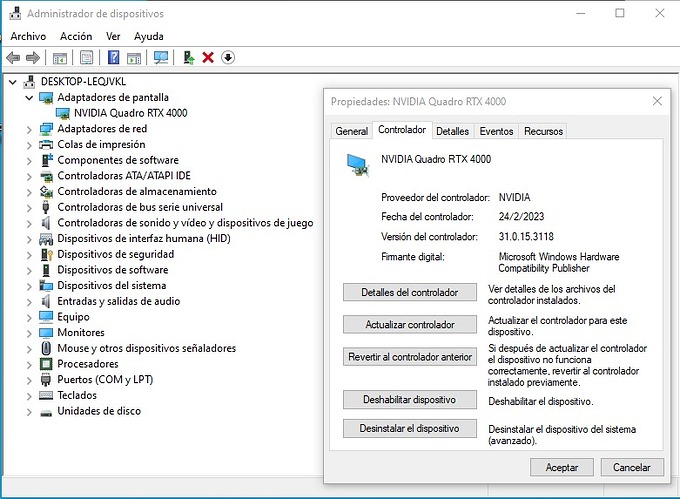This screenshot has height=499, width=680.
Task: Scan for hardware changes monitor icon
Action: (161, 58)
